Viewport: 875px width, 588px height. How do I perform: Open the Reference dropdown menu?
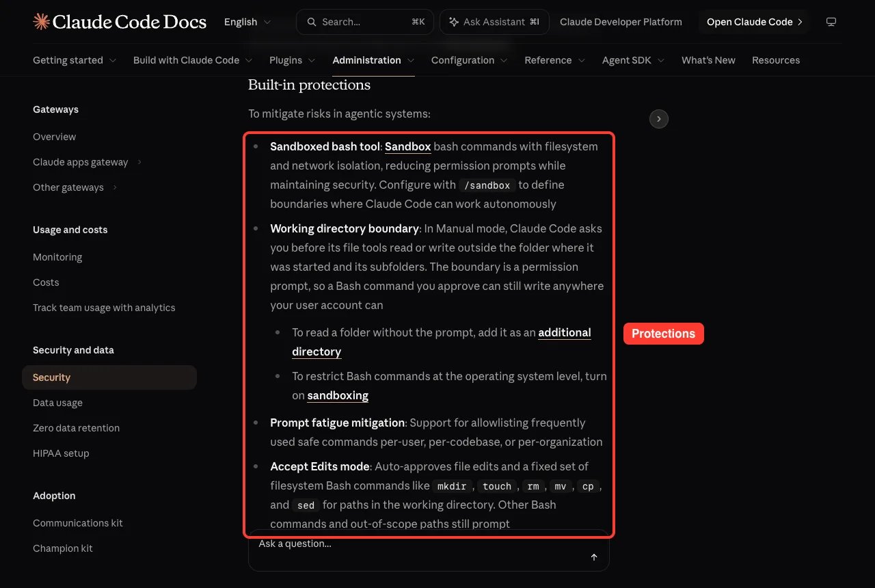pos(555,60)
